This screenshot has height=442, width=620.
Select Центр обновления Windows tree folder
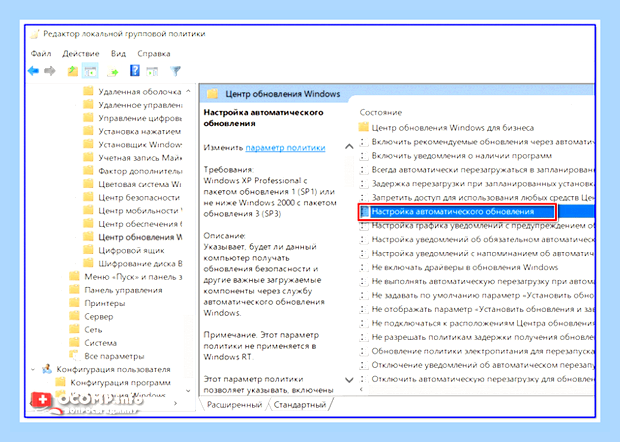pyautogui.click(x=132, y=237)
